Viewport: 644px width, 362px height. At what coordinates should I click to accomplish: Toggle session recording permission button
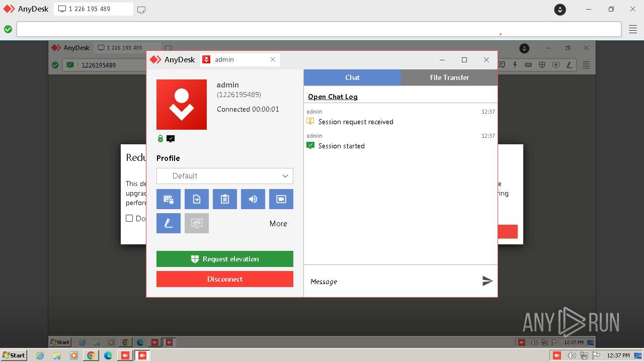281,199
